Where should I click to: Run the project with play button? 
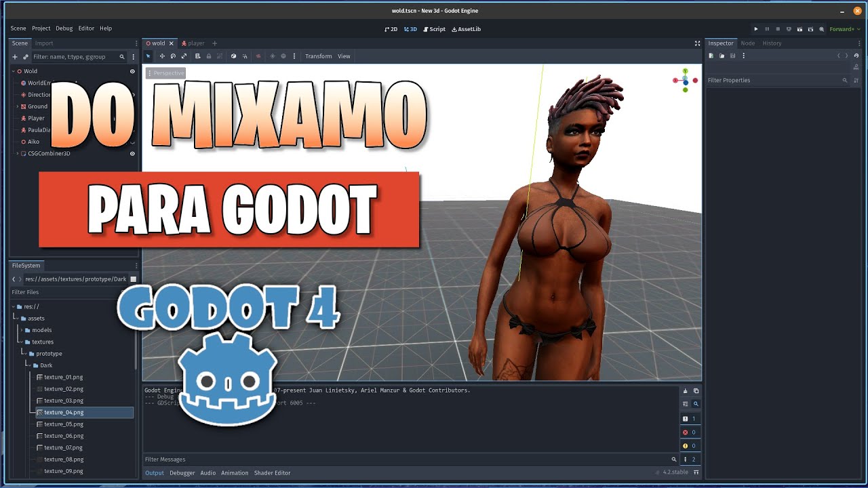[x=756, y=29]
